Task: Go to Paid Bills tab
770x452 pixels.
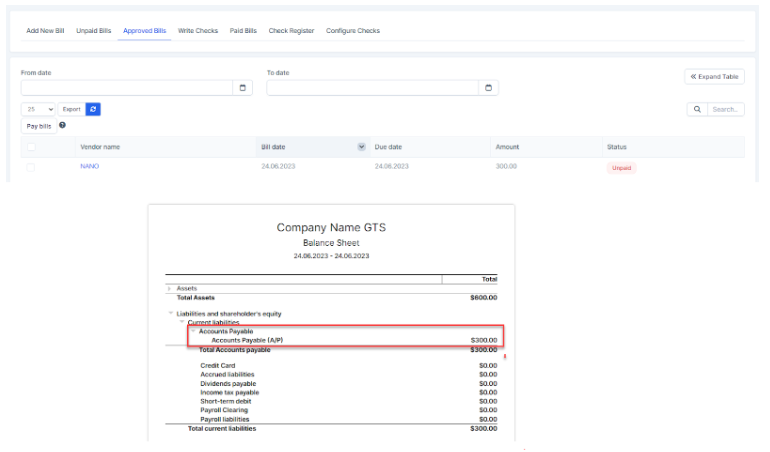Action: (x=243, y=30)
